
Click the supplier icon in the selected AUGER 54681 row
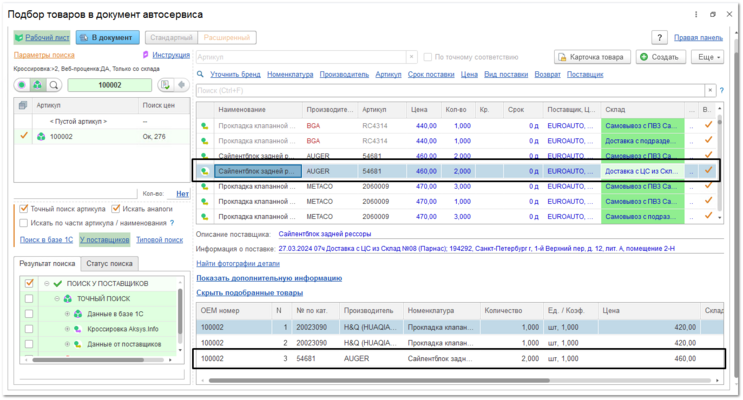tap(204, 171)
